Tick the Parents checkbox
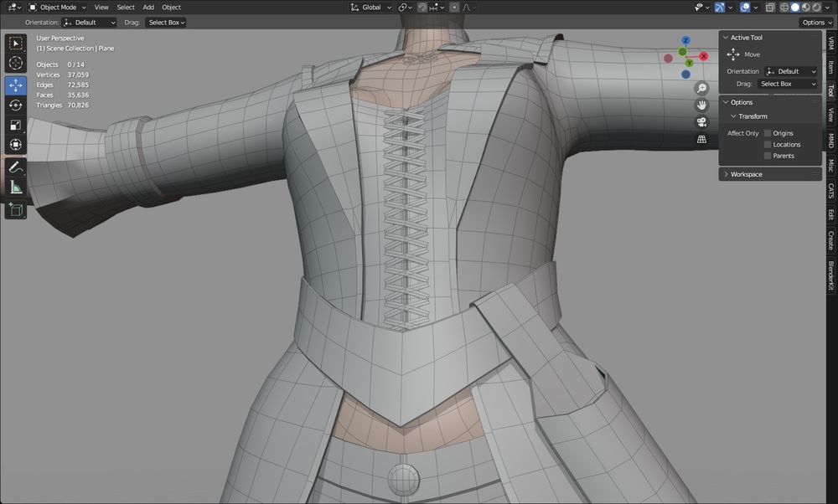 pos(768,156)
